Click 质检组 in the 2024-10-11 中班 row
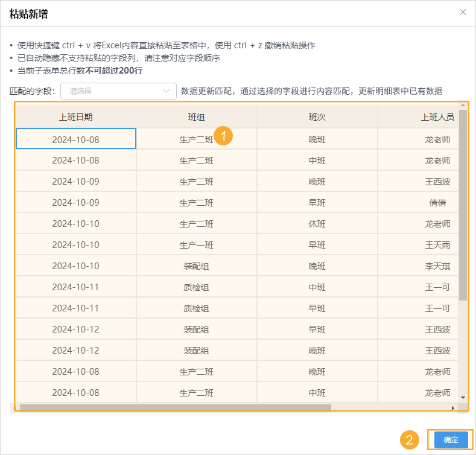The image size is (476, 455). click(x=197, y=287)
